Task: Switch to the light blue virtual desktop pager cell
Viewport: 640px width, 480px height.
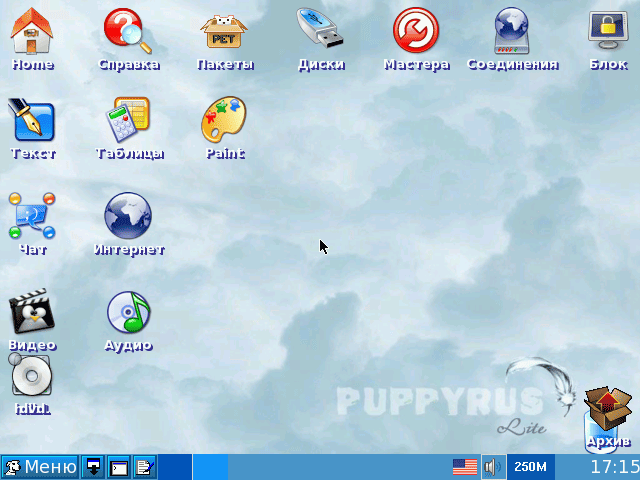Action: click(x=211, y=467)
